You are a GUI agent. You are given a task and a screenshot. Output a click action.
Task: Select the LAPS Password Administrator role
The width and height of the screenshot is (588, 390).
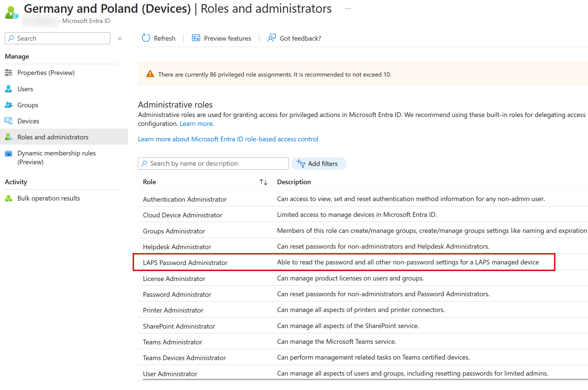pos(185,262)
